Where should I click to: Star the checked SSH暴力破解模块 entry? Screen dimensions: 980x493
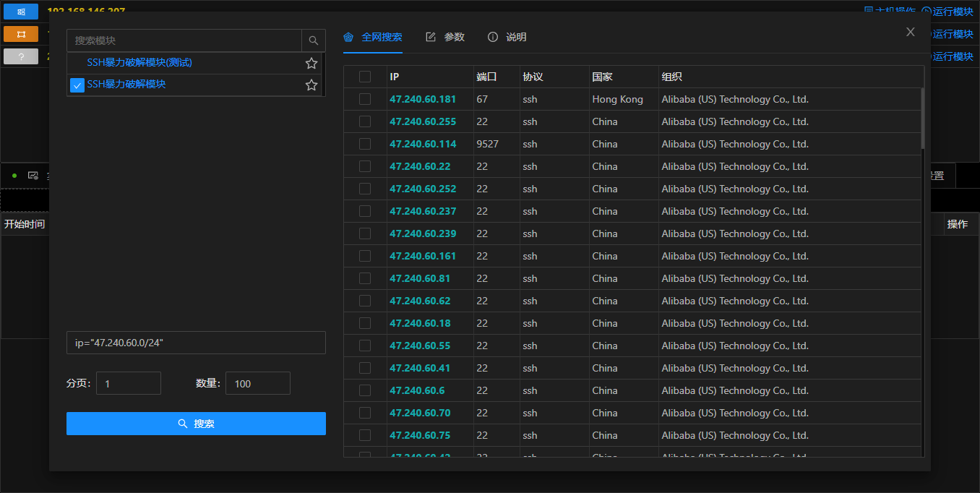tap(311, 85)
